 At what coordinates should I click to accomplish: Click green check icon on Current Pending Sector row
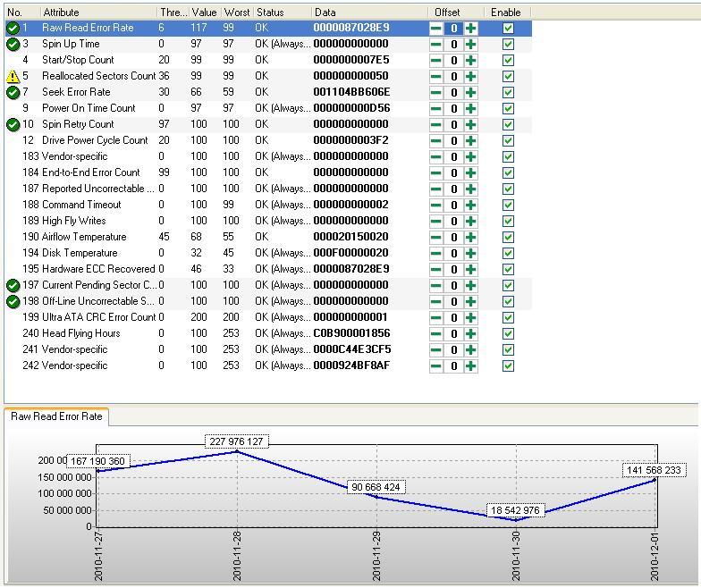tap(13, 286)
